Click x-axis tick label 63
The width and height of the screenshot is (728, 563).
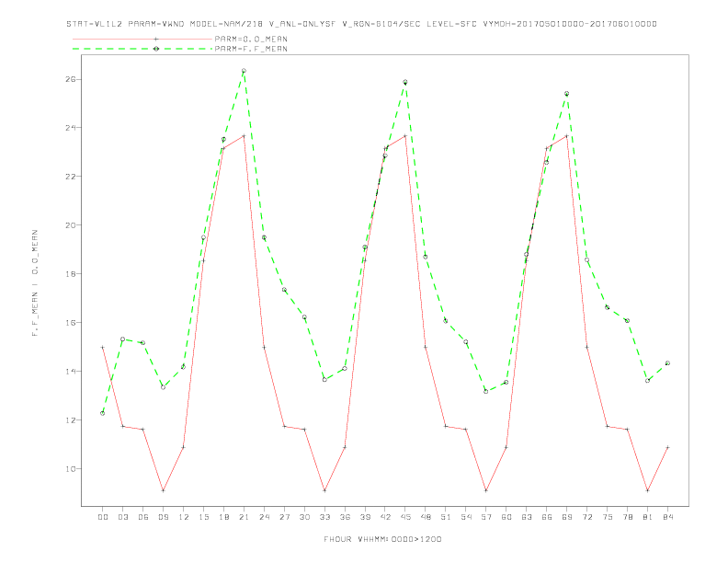click(527, 517)
